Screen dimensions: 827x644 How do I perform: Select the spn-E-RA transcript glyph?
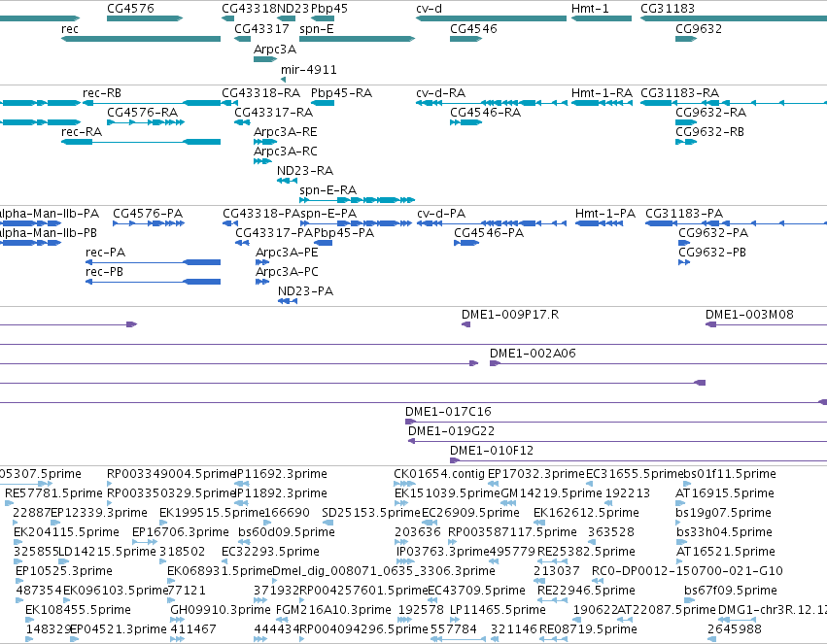(357, 200)
